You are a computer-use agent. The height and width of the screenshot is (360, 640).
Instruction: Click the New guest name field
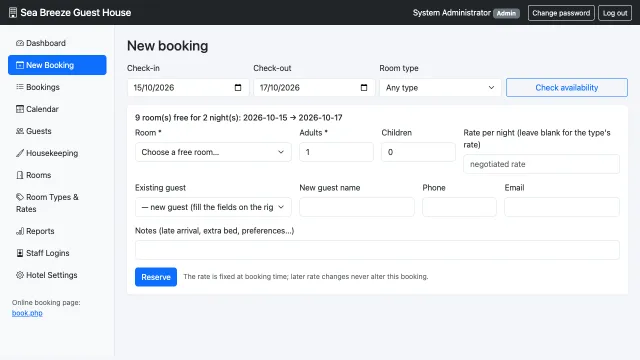tap(357, 207)
